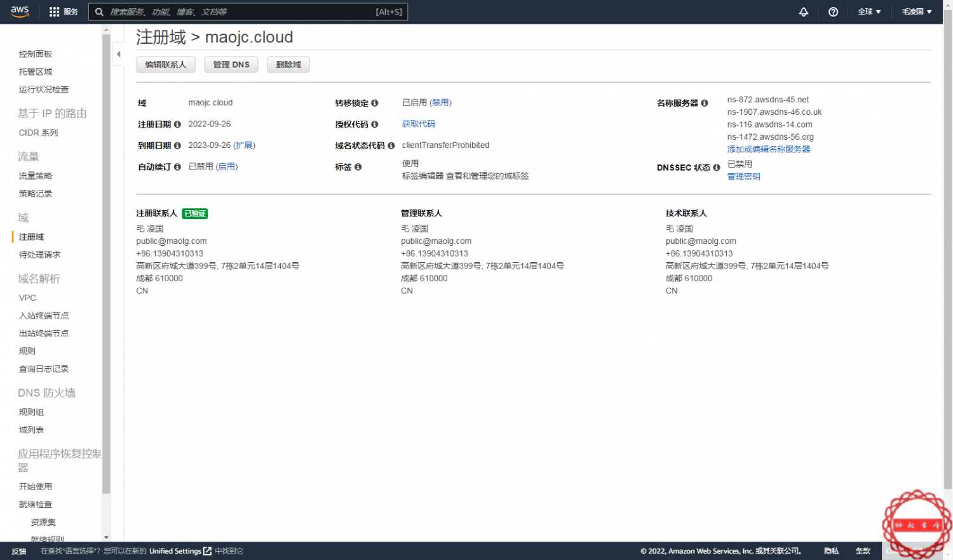Click the clientTransferProhibited status code
This screenshot has width=953, height=560.
tap(445, 145)
